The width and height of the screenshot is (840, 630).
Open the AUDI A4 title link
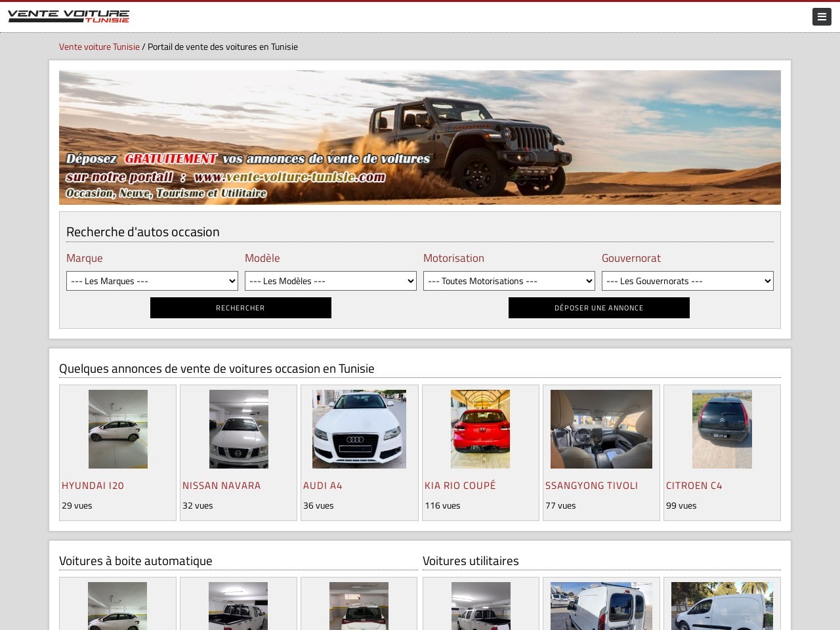pos(322,486)
